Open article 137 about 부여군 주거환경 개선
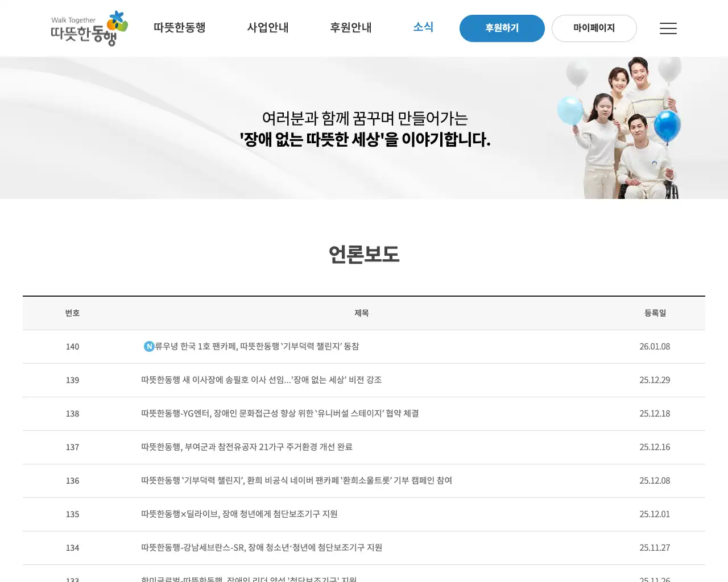This screenshot has height=582, width=728. pyautogui.click(x=246, y=447)
